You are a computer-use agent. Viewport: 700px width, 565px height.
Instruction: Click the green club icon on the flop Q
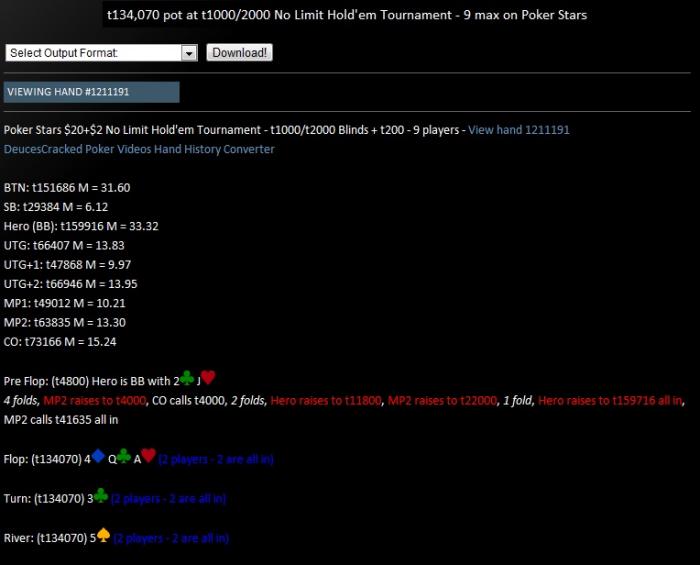[x=124, y=456]
